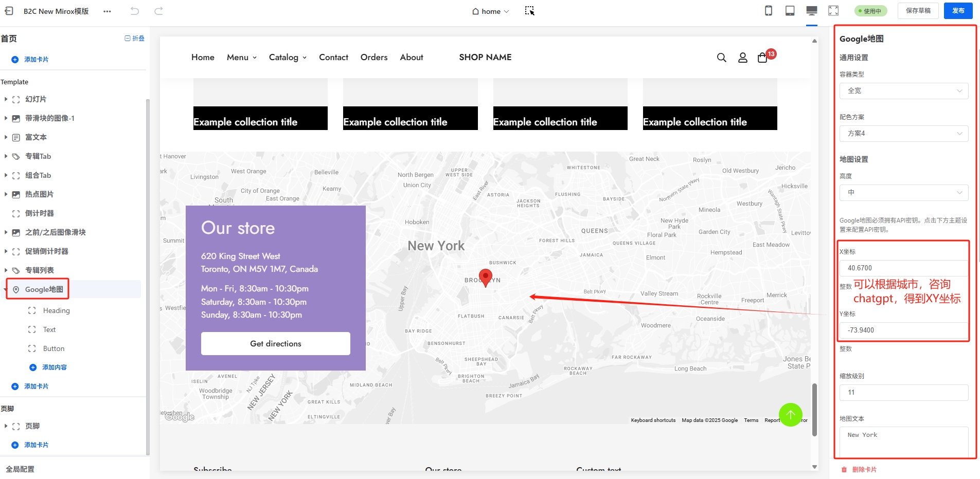980x479 pixels.
Task: Click the green scroll-to-top arrow
Action: [x=791, y=414]
